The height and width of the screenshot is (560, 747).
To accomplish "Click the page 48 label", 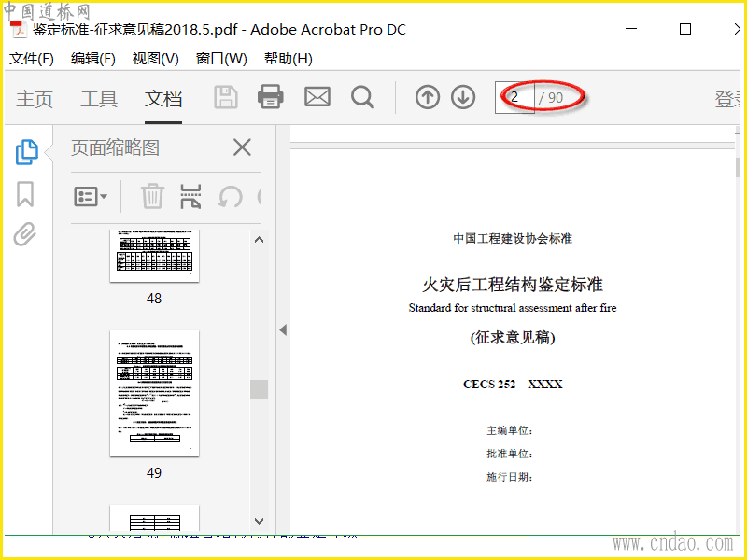I will pyautogui.click(x=154, y=299).
